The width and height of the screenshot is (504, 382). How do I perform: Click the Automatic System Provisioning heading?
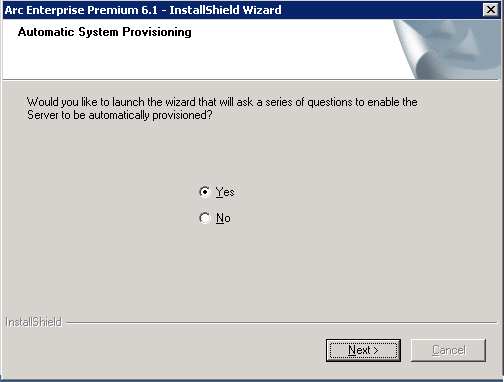tap(105, 32)
